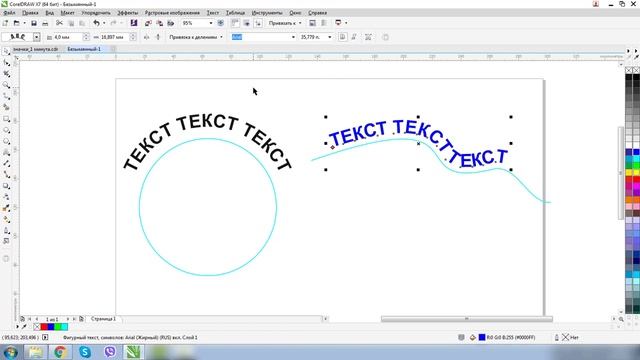The image size is (640, 360).
Task: Open the Привязка к делениям dropdown
Action: pyautogui.click(x=221, y=37)
